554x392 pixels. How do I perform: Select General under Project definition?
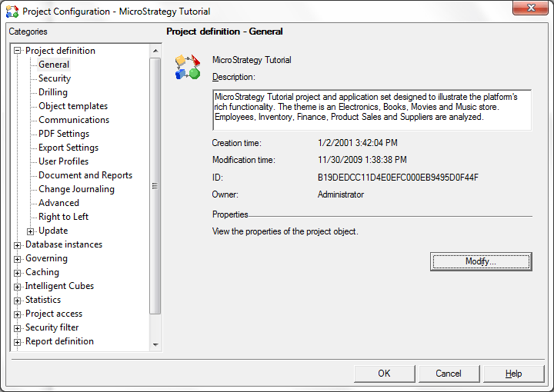(54, 65)
